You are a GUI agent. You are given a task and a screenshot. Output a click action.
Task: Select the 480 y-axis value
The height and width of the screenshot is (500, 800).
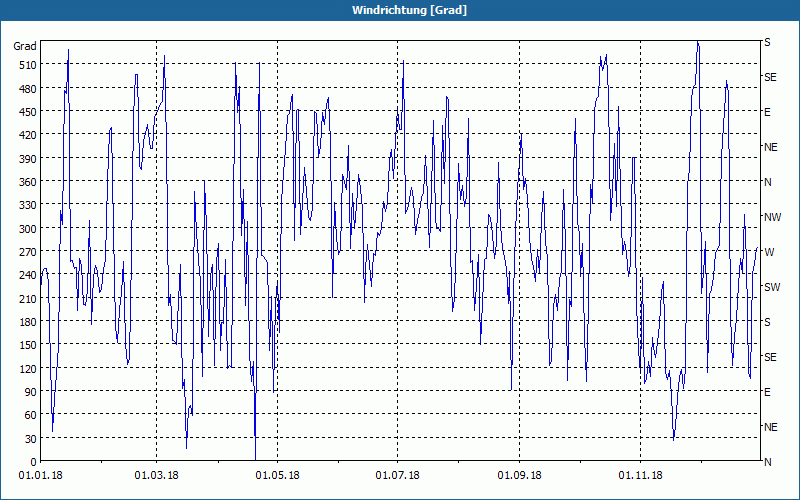pos(28,89)
